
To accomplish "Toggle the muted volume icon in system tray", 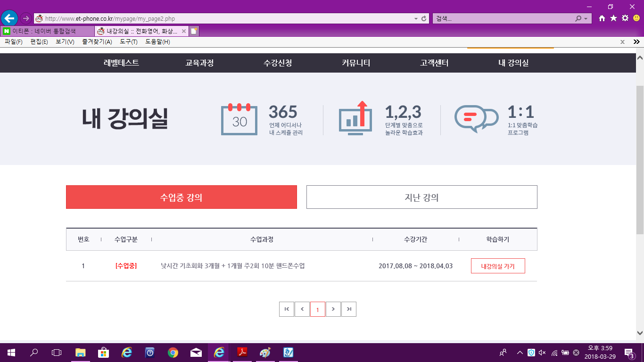I will [x=542, y=353].
